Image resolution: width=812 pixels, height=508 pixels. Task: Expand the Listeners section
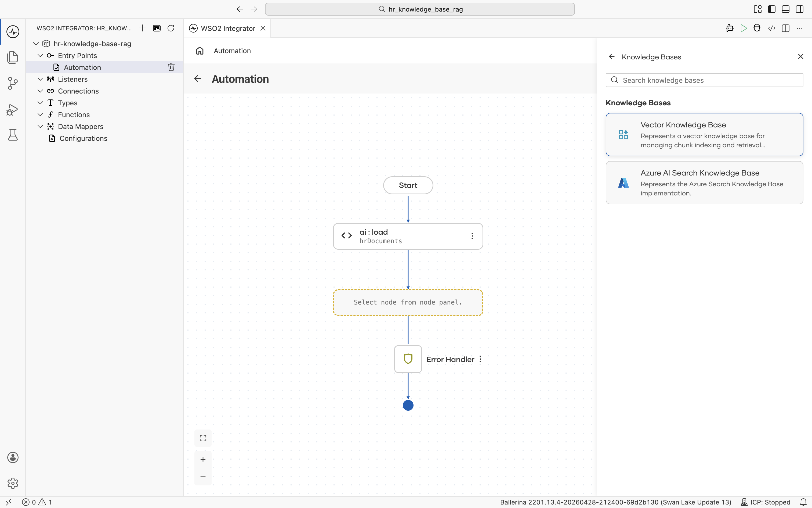[x=40, y=79]
